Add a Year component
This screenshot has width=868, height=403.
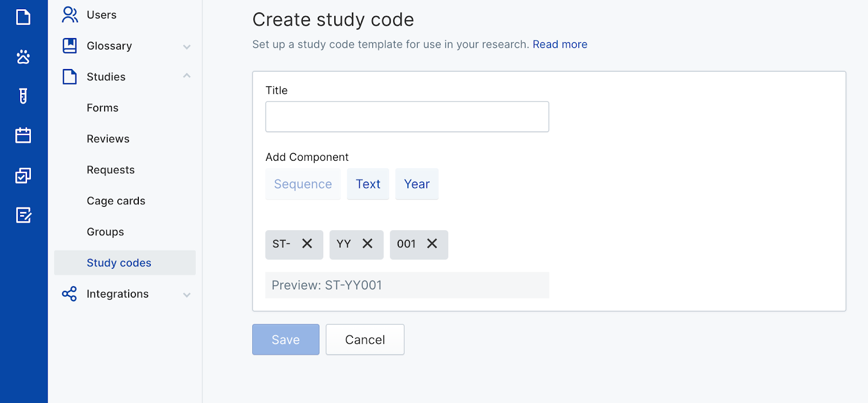[x=417, y=184]
